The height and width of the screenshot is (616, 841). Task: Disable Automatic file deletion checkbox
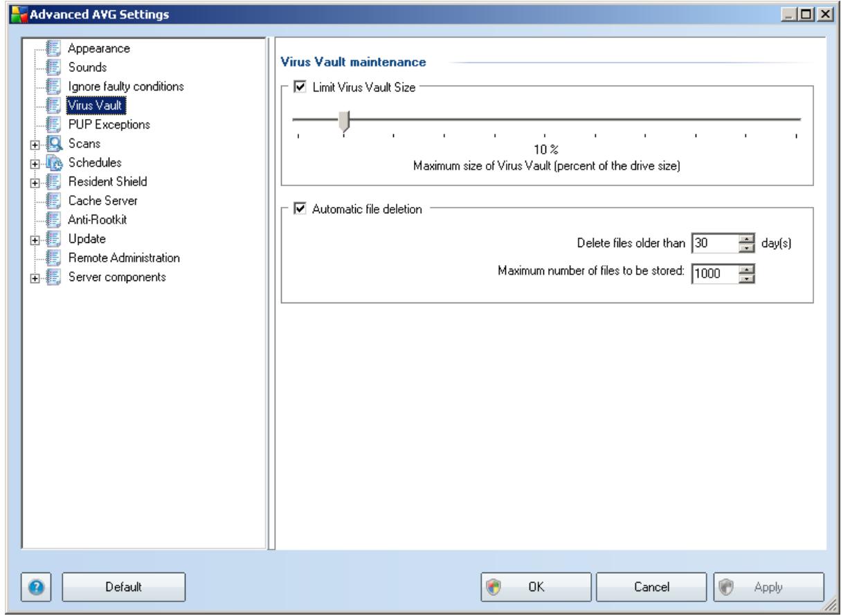point(299,210)
